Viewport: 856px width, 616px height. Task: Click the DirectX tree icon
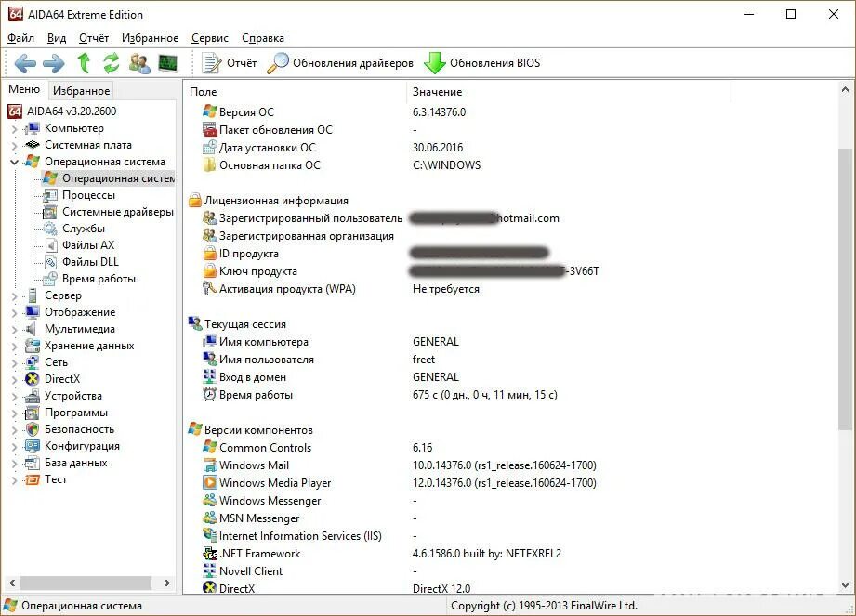pyautogui.click(x=33, y=379)
